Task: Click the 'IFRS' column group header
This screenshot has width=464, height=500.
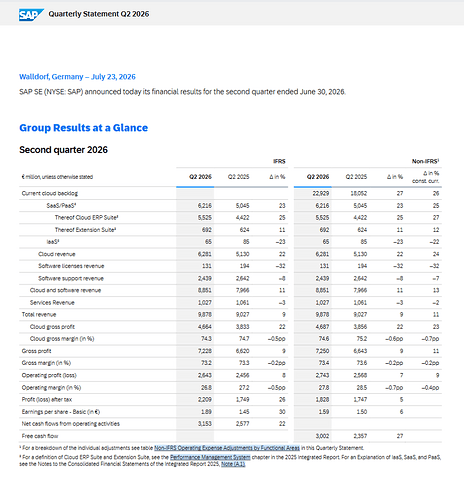Action: pyautogui.click(x=279, y=161)
